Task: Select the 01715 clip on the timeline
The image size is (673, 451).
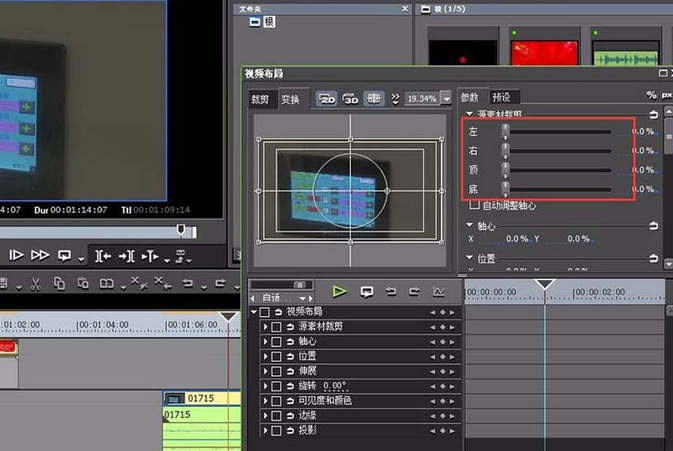Action: (x=200, y=398)
